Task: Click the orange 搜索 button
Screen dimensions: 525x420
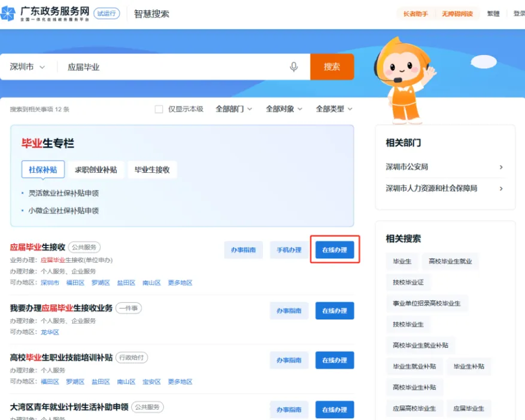Action: (x=332, y=67)
